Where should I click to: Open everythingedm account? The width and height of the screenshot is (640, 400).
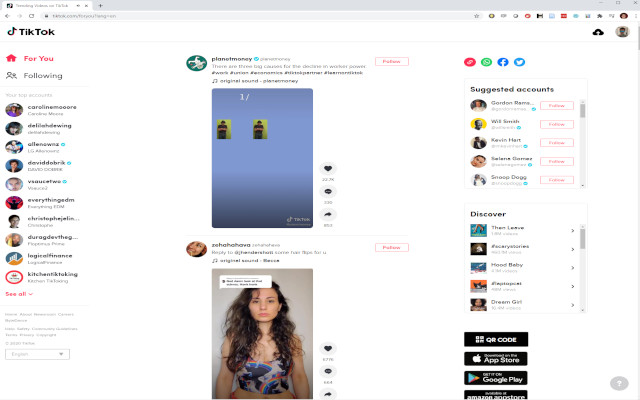(x=43, y=203)
